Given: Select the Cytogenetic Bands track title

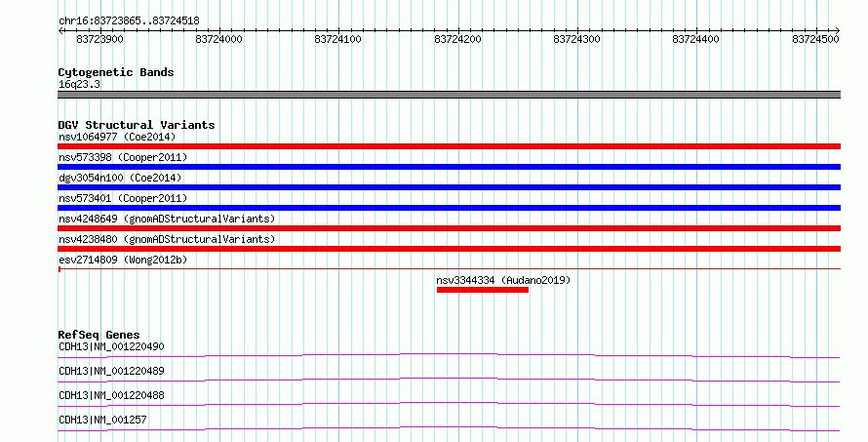Looking at the screenshot, I should coord(116,72).
